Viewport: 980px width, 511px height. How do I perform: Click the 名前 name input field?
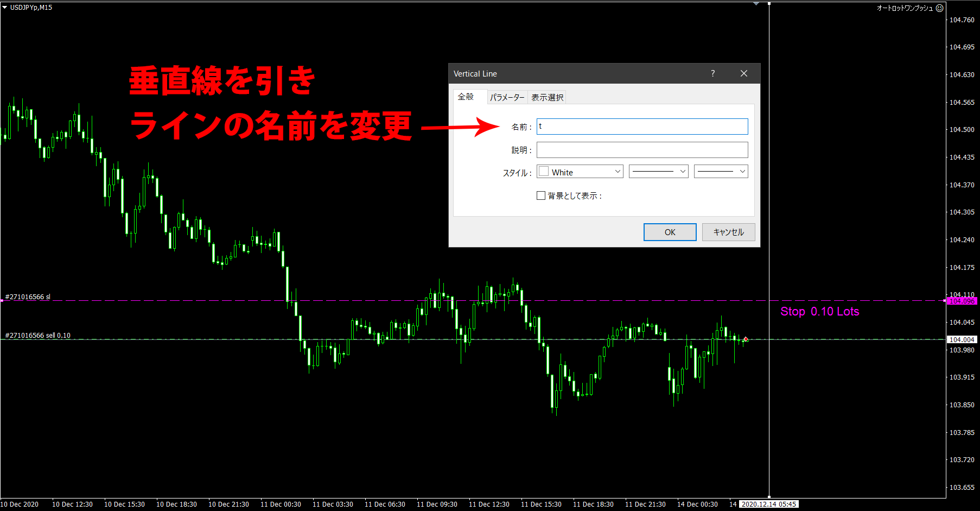pos(642,127)
